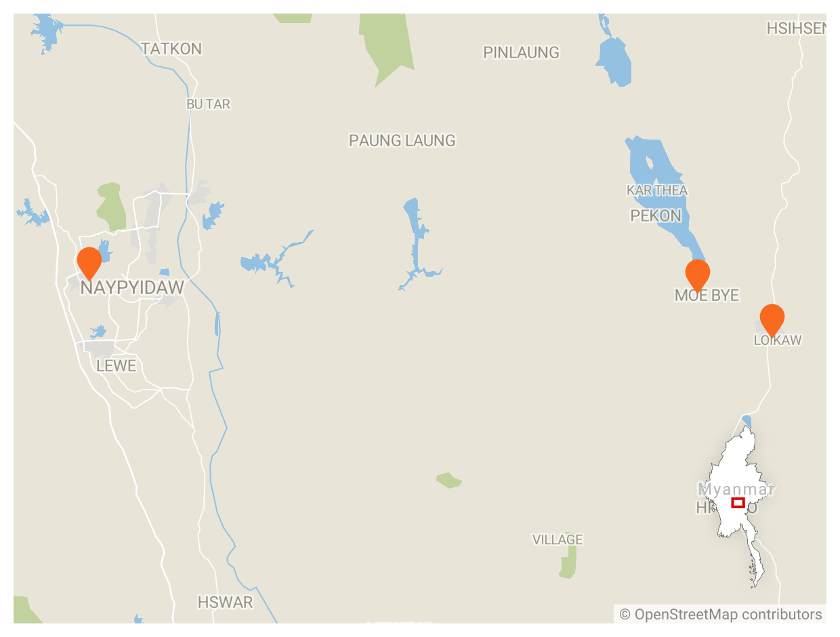Click the BU TAR label

point(209,104)
